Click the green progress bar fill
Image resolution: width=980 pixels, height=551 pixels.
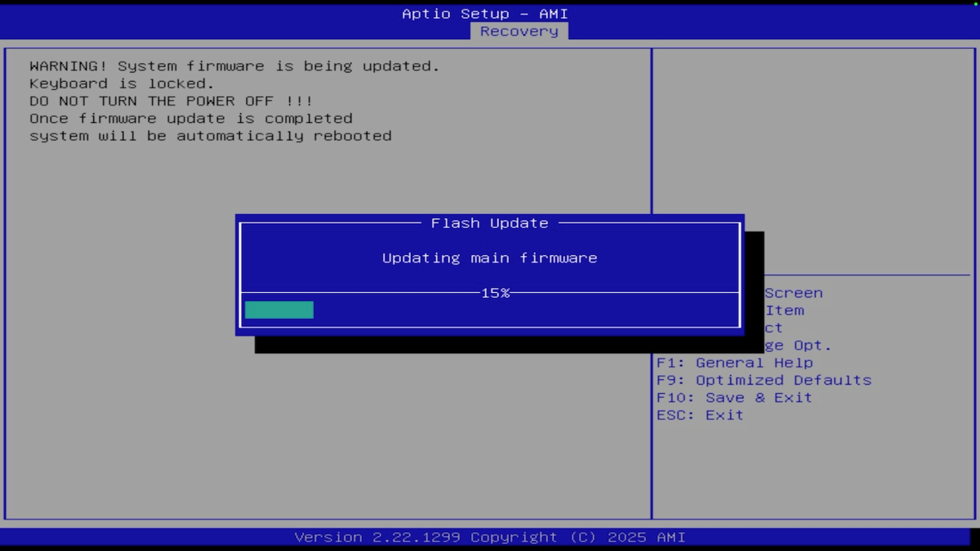[279, 309]
